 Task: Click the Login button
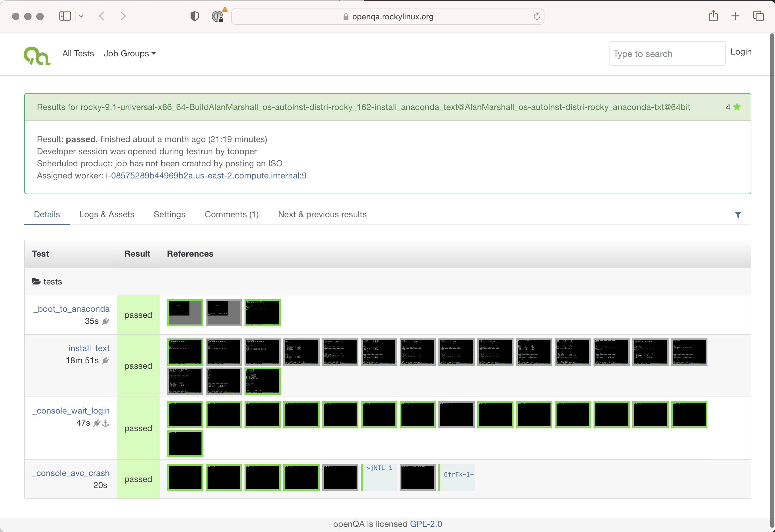tap(741, 52)
